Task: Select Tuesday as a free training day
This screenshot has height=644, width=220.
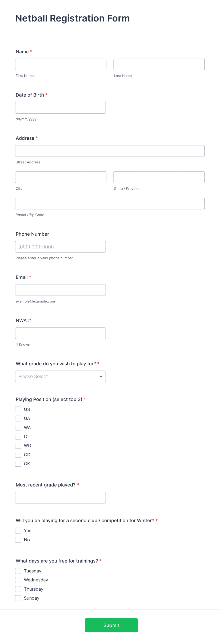Action: (x=18, y=571)
